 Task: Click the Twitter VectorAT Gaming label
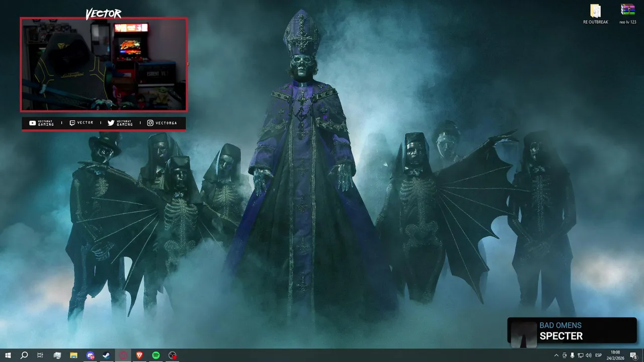pos(120,123)
